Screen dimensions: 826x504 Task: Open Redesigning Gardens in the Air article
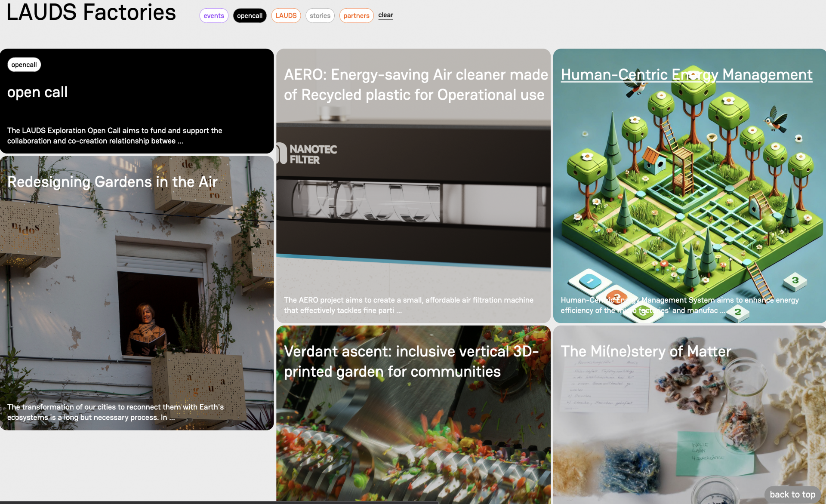pyautogui.click(x=112, y=182)
